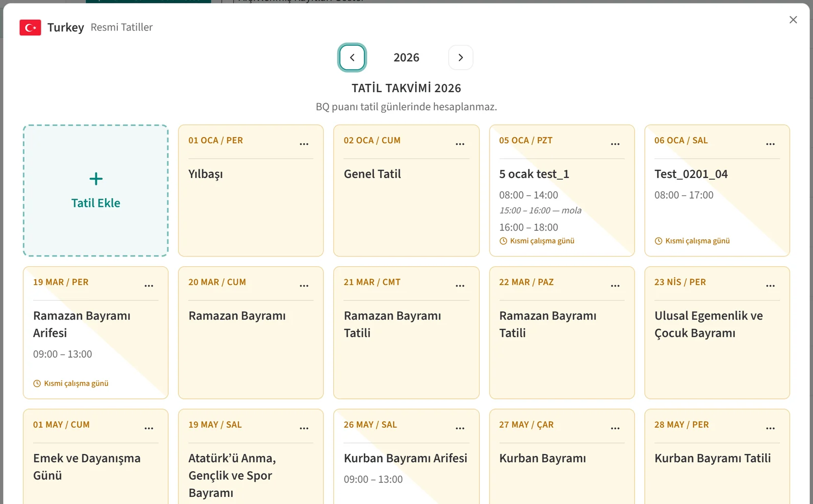Click partial workday clock icon on 5 ocak test_1
The image size is (813, 504).
pyautogui.click(x=503, y=241)
